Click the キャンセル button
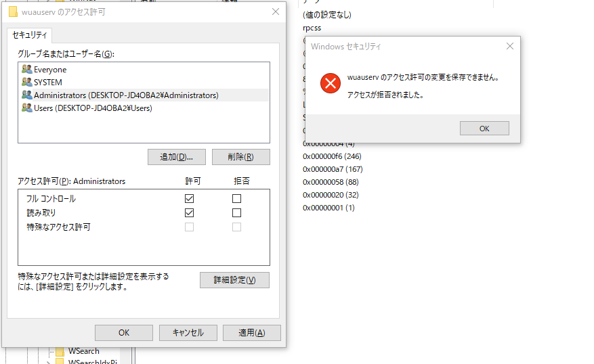This screenshot has width=594, height=364. coord(188,333)
